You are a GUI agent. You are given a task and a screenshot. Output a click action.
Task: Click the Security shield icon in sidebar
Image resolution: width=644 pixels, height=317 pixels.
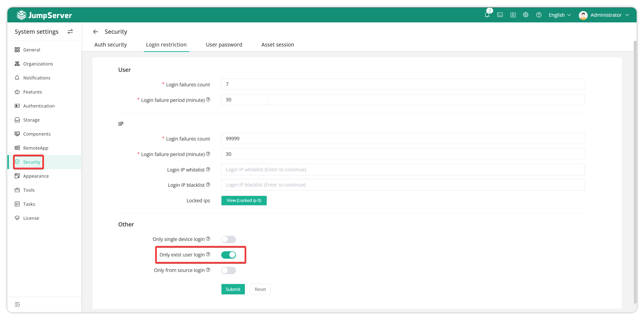17,162
